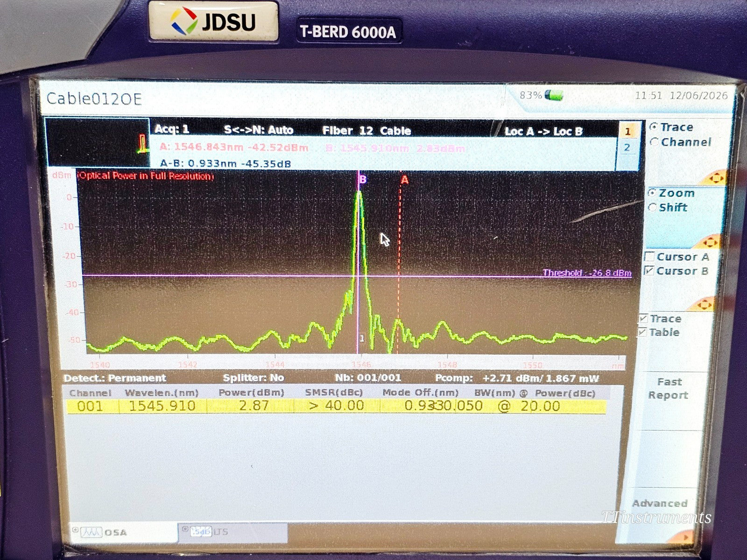Image resolution: width=747 pixels, height=560 pixels.
Task: Select the Trace radio button
Action: (655, 127)
